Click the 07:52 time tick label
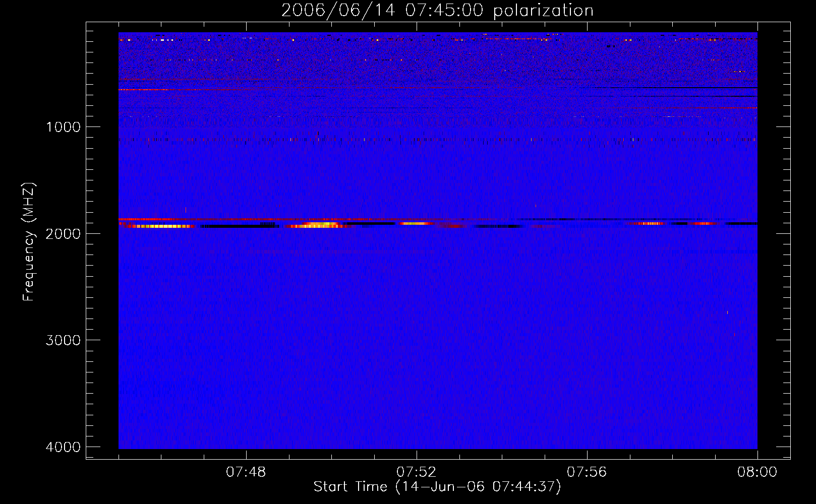Screen dimensions: 816x504 [x=417, y=472]
